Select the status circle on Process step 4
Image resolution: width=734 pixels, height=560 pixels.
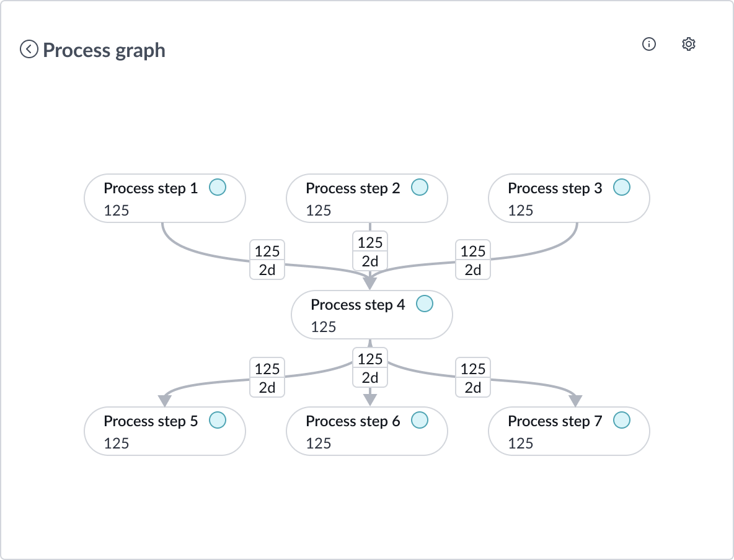425,303
